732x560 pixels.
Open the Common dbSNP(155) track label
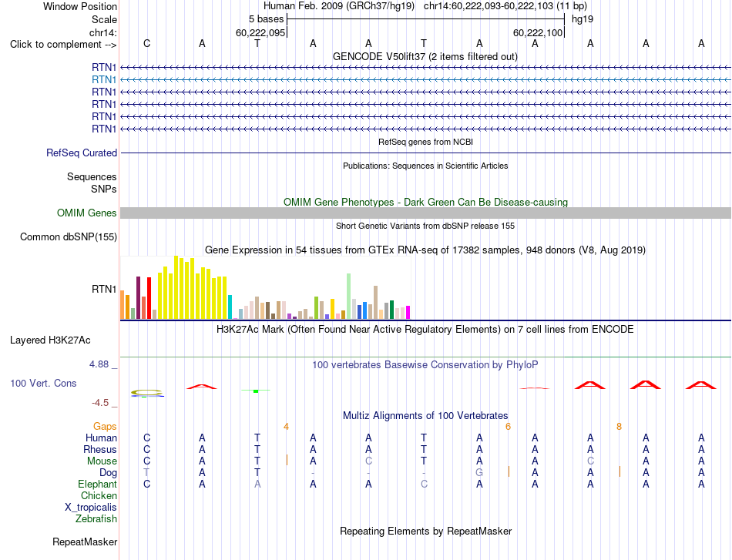(69, 237)
